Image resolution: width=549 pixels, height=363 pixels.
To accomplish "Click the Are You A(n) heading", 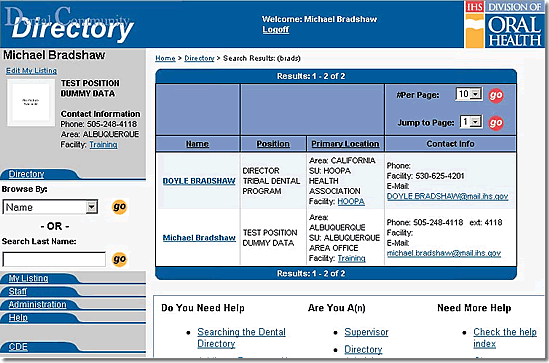I will 336,308.
